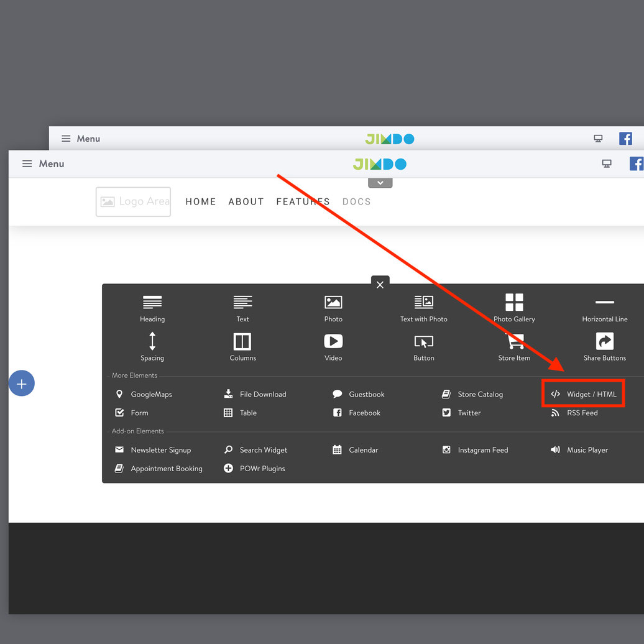Insert the Instagram Feed add-on

pyautogui.click(x=475, y=449)
